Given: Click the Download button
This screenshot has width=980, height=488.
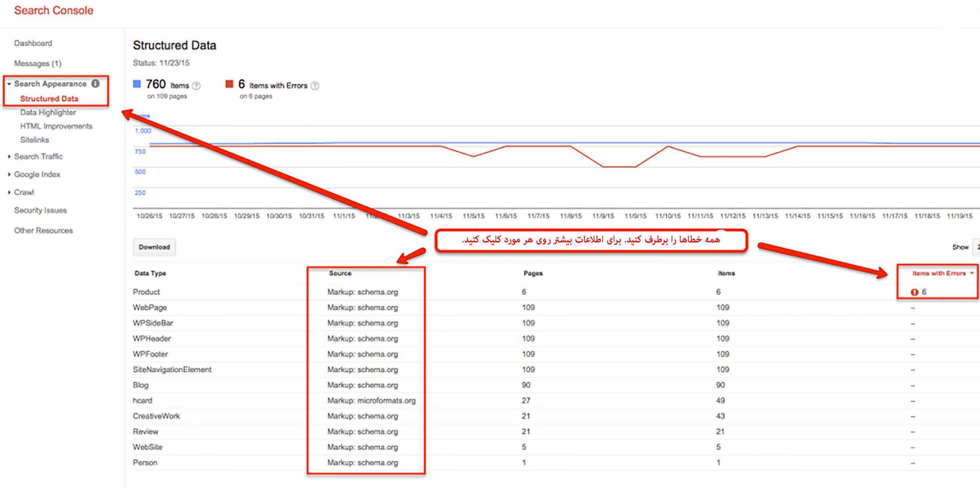Looking at the screenshot, I should (x=154, y=247).
